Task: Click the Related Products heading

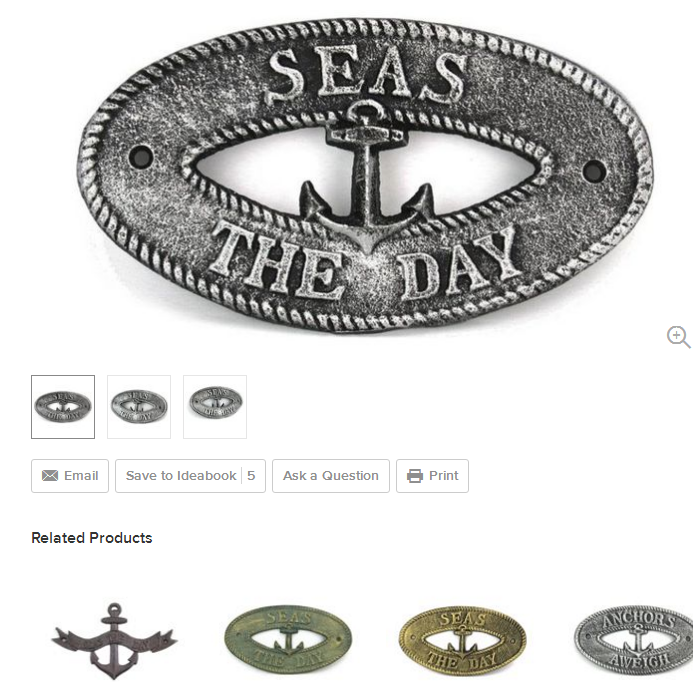Action: pyautogui.click(x=92, y=538)
